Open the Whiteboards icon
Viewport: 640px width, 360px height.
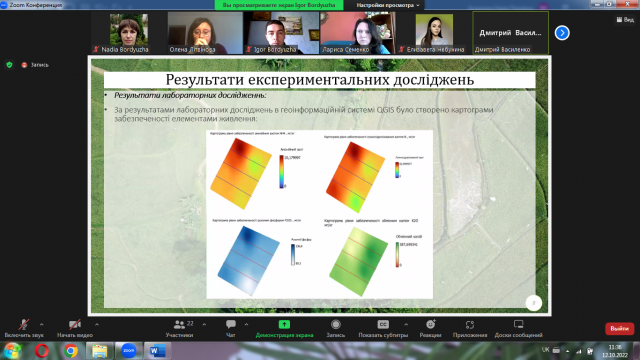click(518, 324)
